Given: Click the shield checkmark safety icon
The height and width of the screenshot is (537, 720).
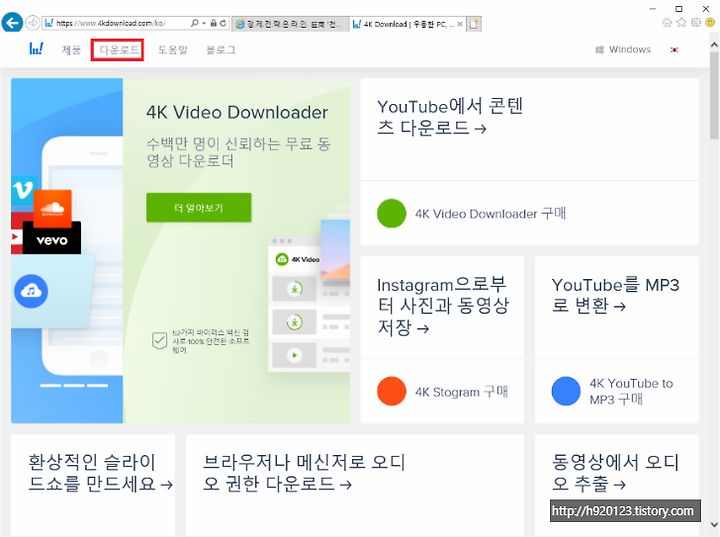Looking at the screenshot, I should point(159,341).
